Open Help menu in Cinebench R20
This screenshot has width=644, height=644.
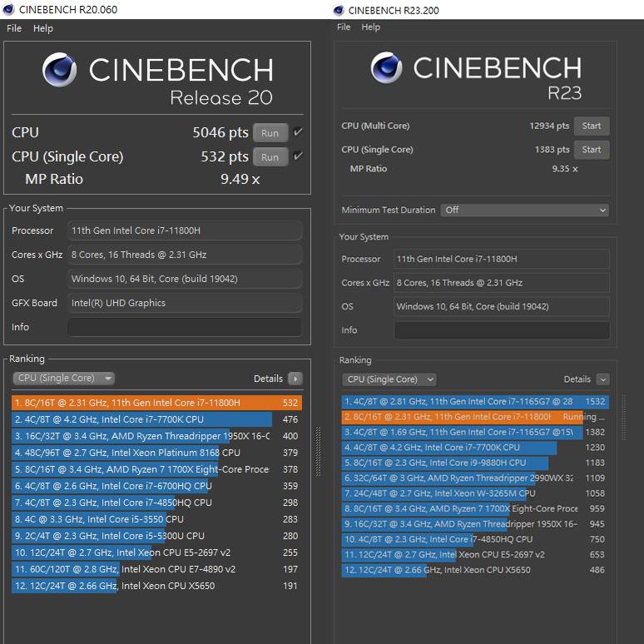[x=43, y=28]
